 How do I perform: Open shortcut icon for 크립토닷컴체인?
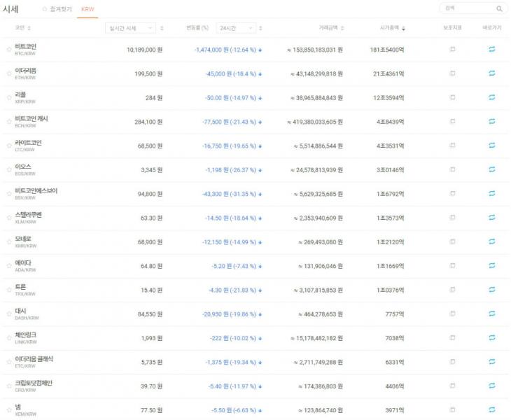(x=492, y=386)
